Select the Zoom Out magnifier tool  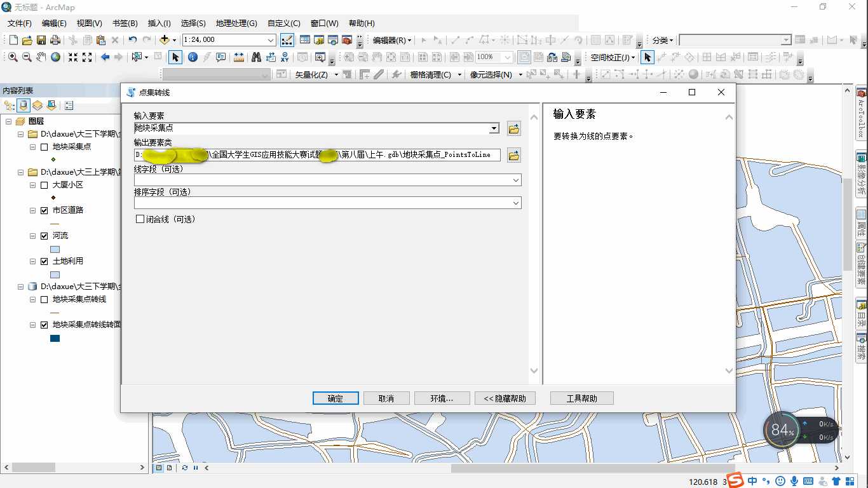[x=27, y=57]
